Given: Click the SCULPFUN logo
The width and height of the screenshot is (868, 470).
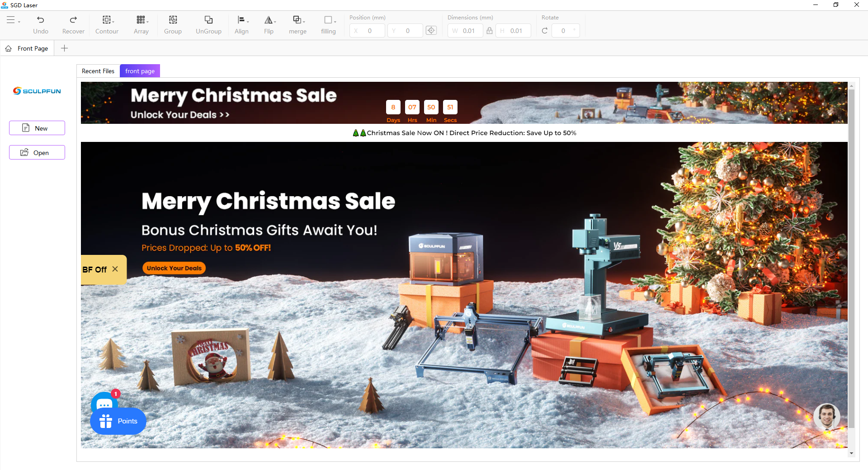Looking at the screenshot, I should coord(37,91).
